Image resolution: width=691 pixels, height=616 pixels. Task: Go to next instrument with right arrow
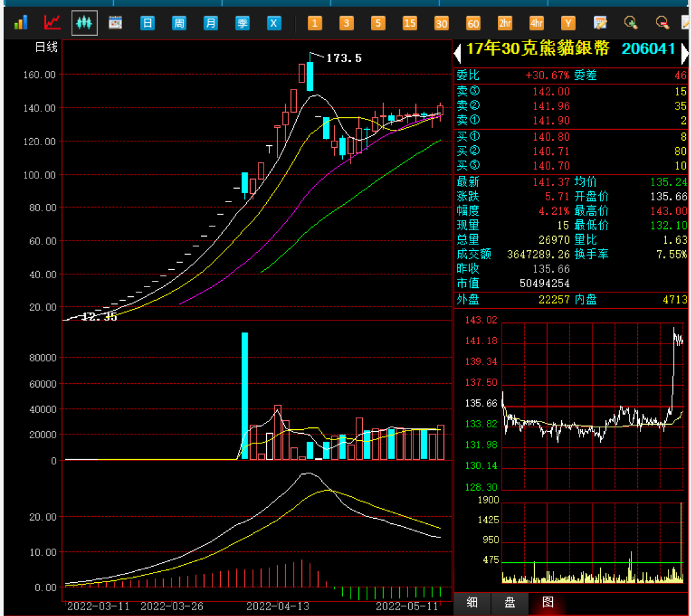[x=685, y=53]
